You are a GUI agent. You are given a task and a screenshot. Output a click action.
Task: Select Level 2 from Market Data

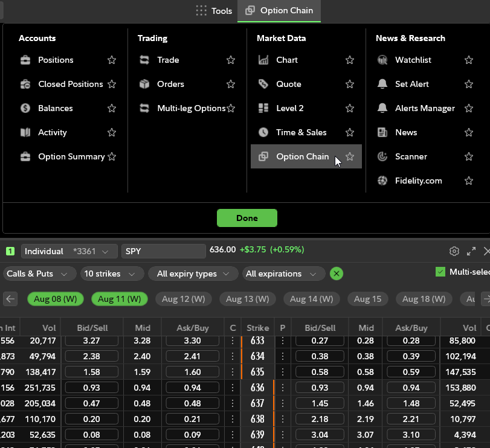tap(289, 108)
